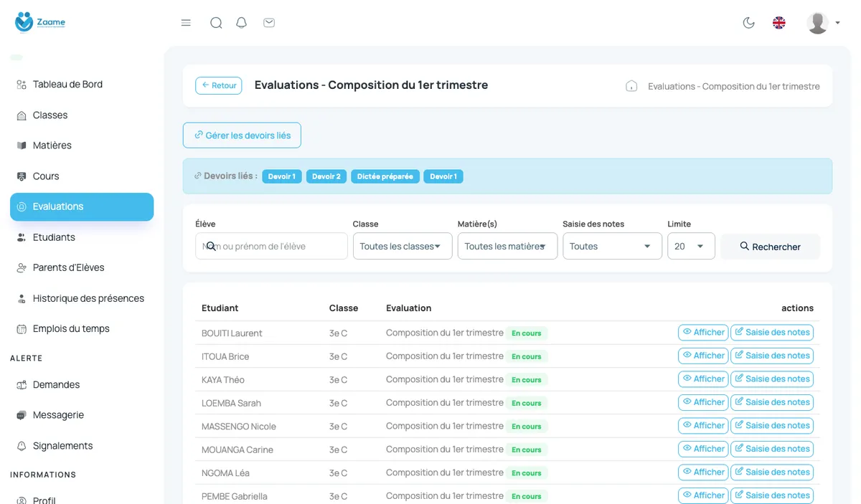
Task: Click the home icon in the breadcrumb
Action: pyautogui.click(x=631, y=86)
